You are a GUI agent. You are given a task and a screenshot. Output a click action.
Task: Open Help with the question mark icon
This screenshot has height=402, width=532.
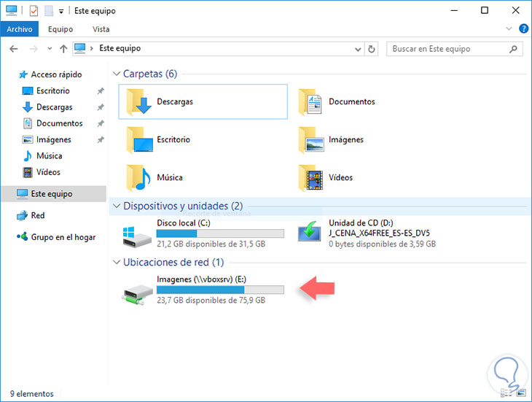pyautogui.click(x=523, y=28)
